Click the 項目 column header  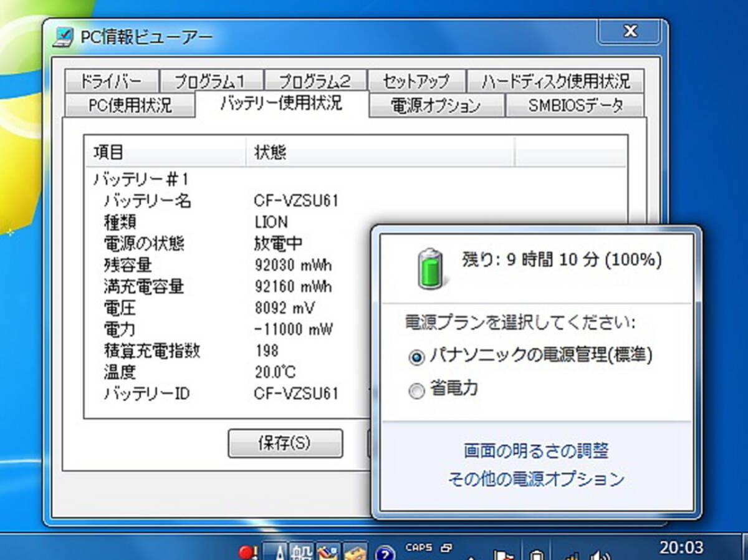(x=165, y=152)
